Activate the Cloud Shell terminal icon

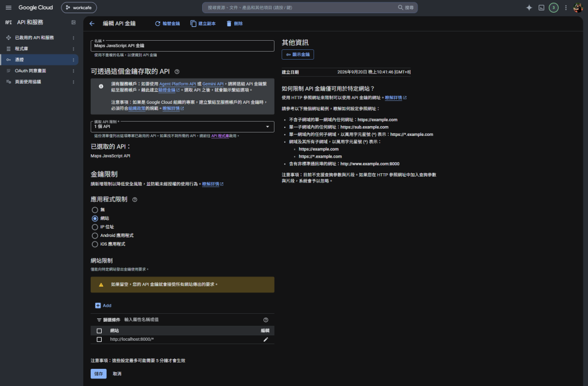pos(541,7)
